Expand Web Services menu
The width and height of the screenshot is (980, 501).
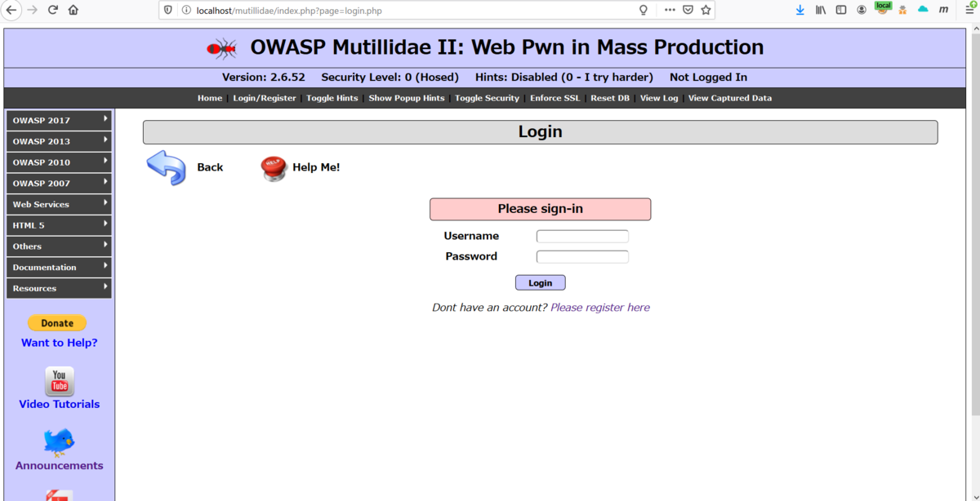click(x=59, y=204)
